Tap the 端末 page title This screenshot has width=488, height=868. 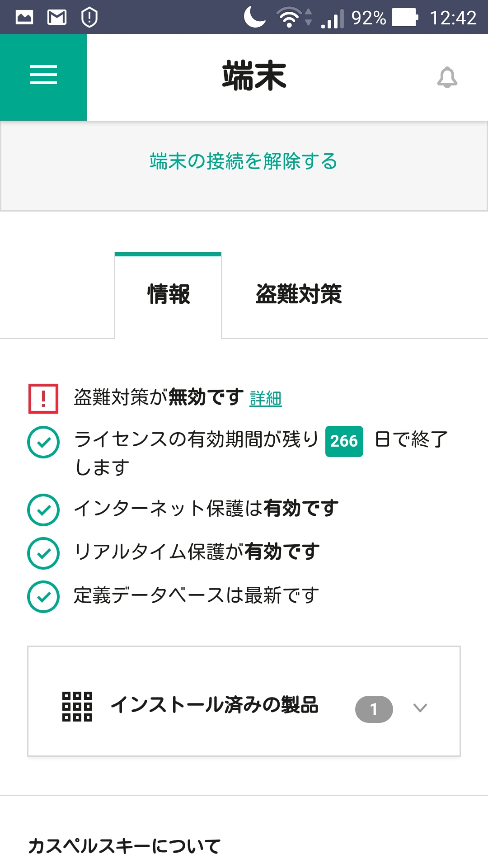(x=254, y=76)
